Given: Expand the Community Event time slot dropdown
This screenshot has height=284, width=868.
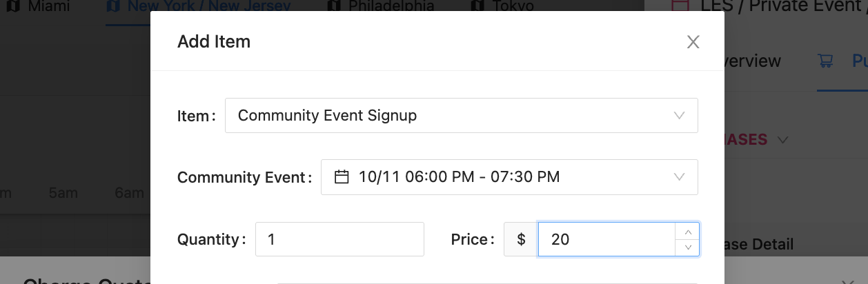Looking at the screenshot, I should [x=509, y=177].
